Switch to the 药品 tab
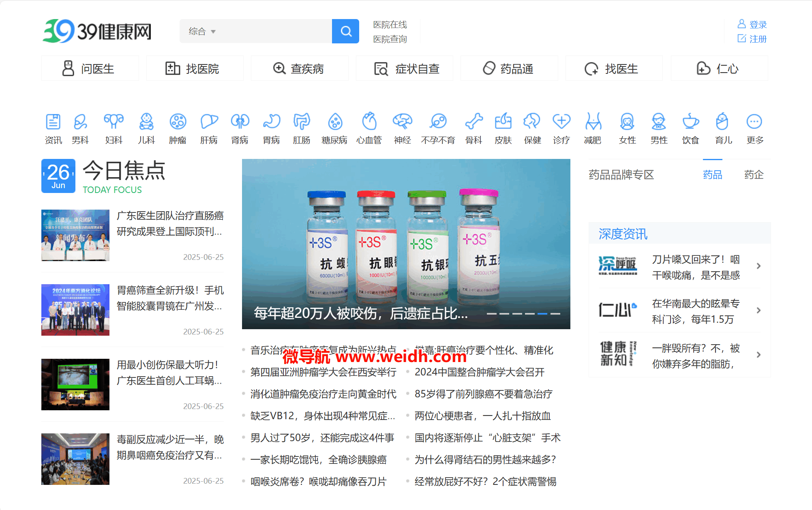The height and width of the screenshot is (510, 812). pos(713,175)
